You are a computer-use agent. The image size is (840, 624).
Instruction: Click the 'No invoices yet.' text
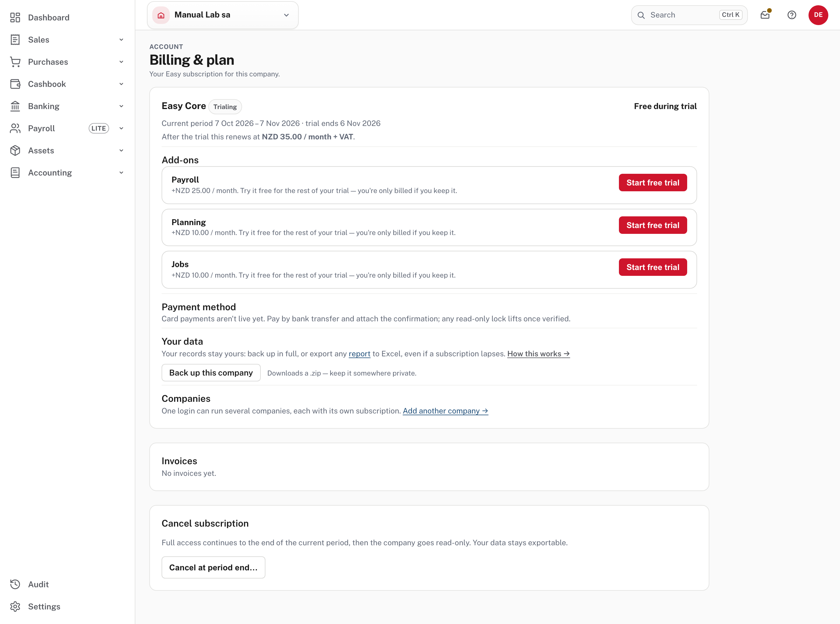click(189, 473)
